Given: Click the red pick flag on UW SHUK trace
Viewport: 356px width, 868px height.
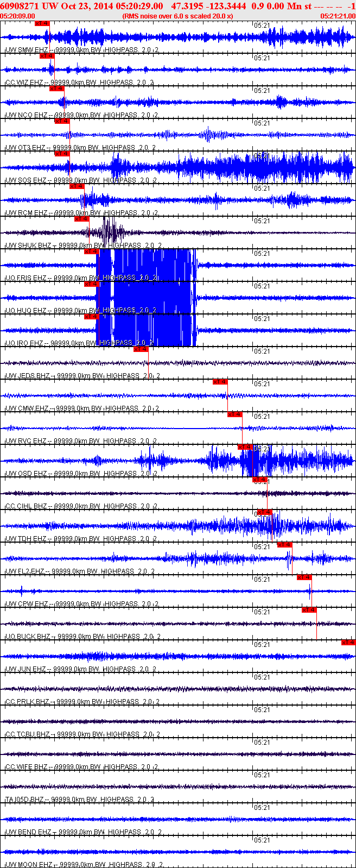Looking at the screenshot, I should click(82, 219).
